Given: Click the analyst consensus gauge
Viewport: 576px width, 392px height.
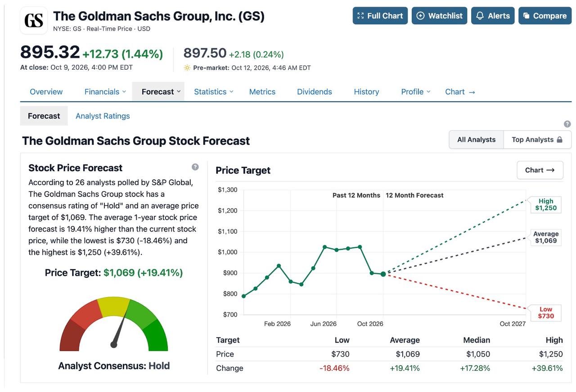Looking at the screenshot, I should [x=114, y=324].
